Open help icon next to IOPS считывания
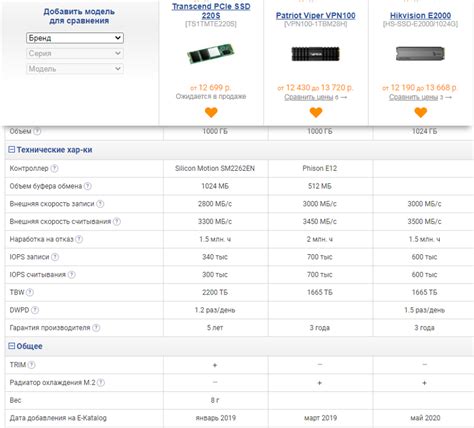 71,275
